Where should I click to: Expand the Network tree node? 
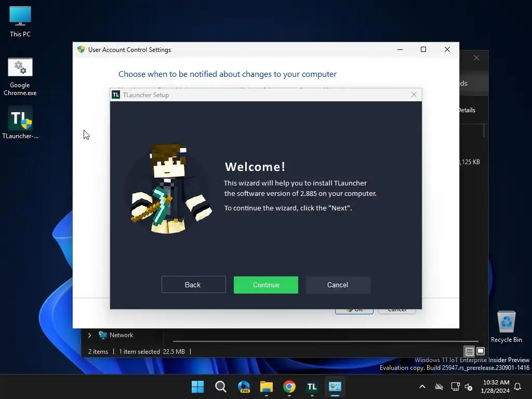pyautogui.click(x=89, y=335)
